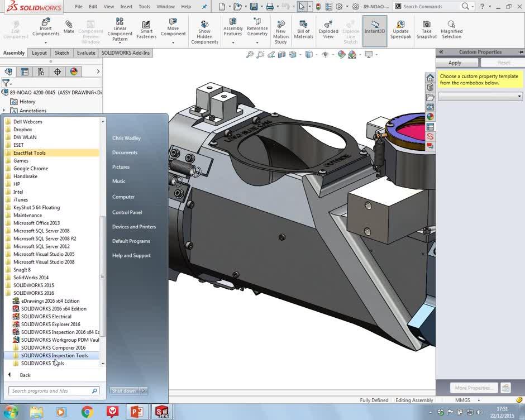Open the Insert menu
The height and width of the screenshot is (420, 525).
tap(126, 7)
